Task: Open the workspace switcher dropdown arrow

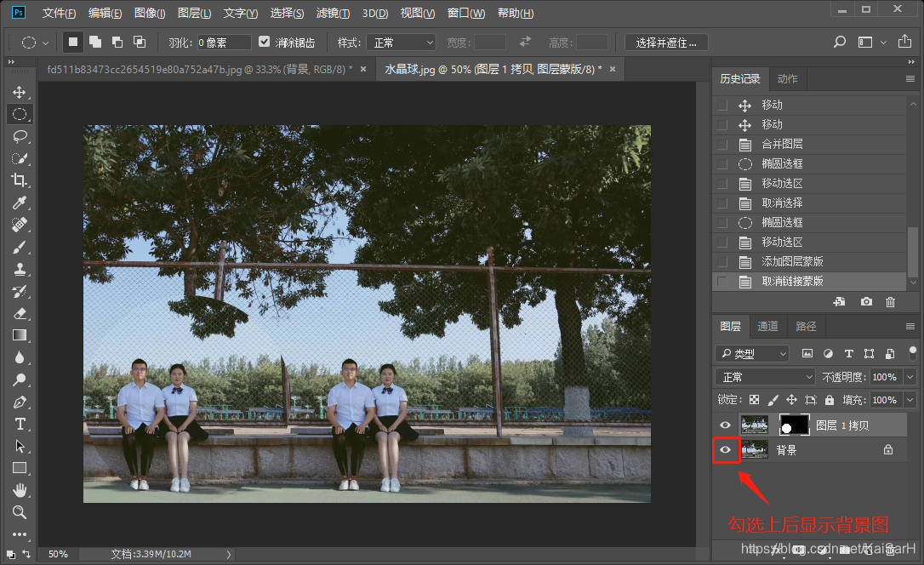Action: [x=883, y=43]
